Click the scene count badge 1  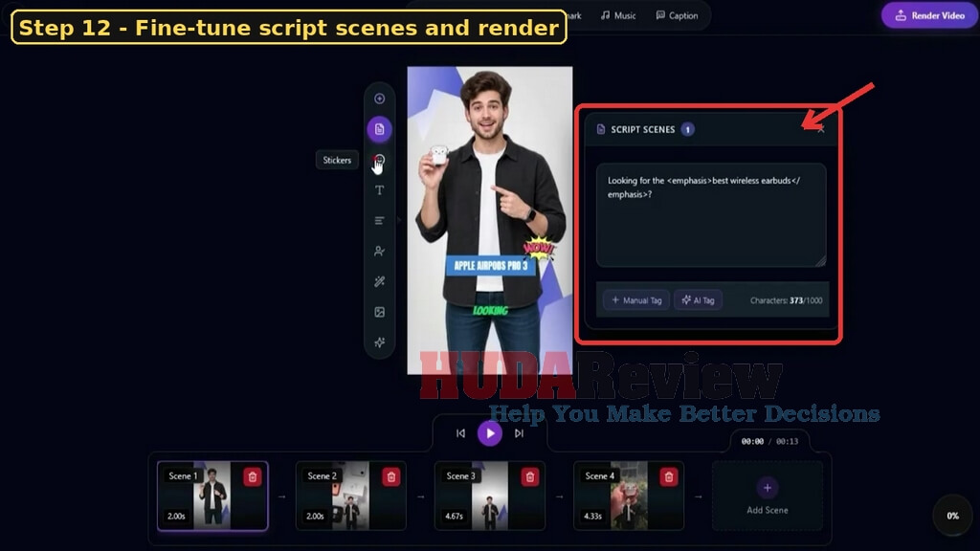click(687, 129)
